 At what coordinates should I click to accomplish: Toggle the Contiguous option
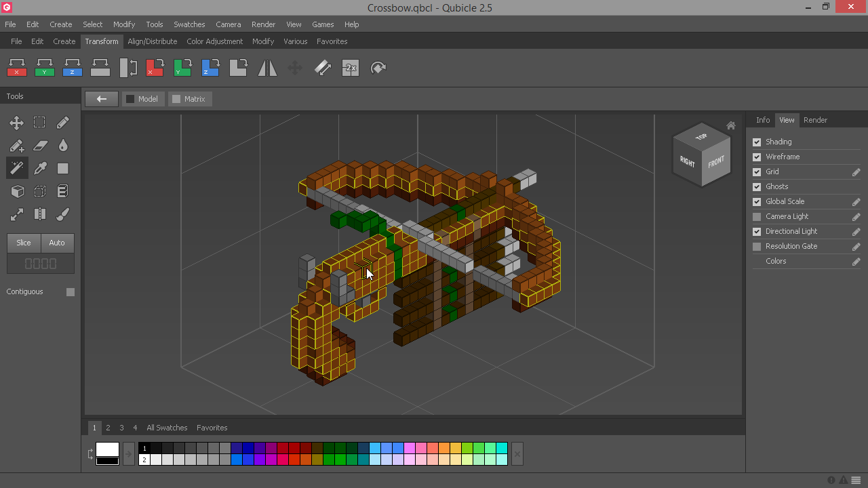point(71,291)
